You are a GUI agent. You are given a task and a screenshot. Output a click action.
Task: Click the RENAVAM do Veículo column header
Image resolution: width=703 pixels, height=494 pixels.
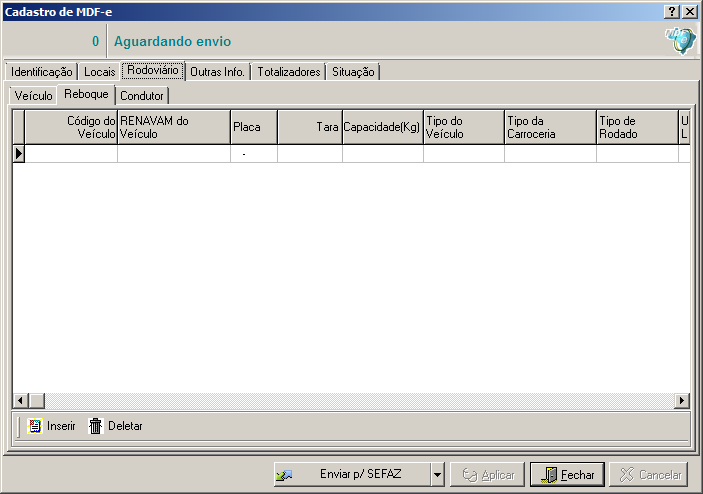(x=173, y=127)
